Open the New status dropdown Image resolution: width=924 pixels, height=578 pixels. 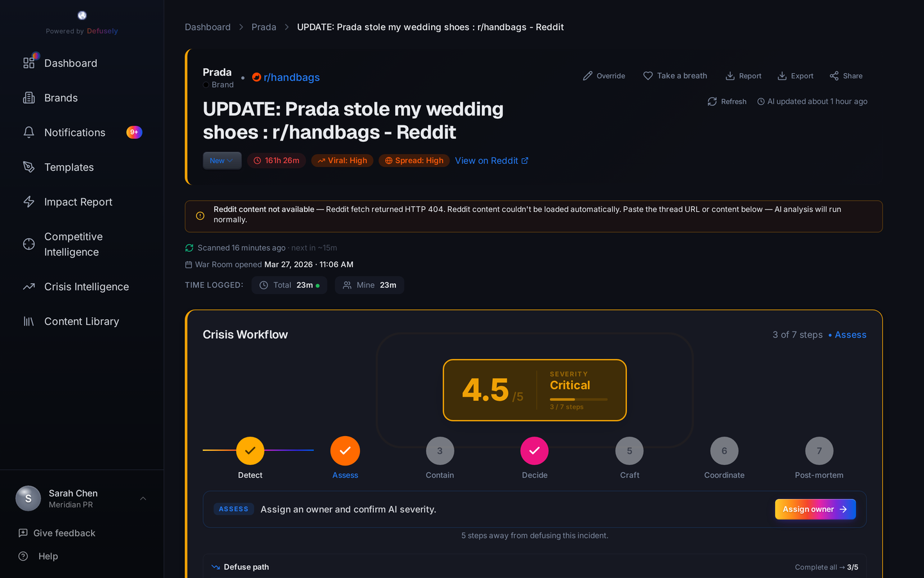(x=222, y=161)
